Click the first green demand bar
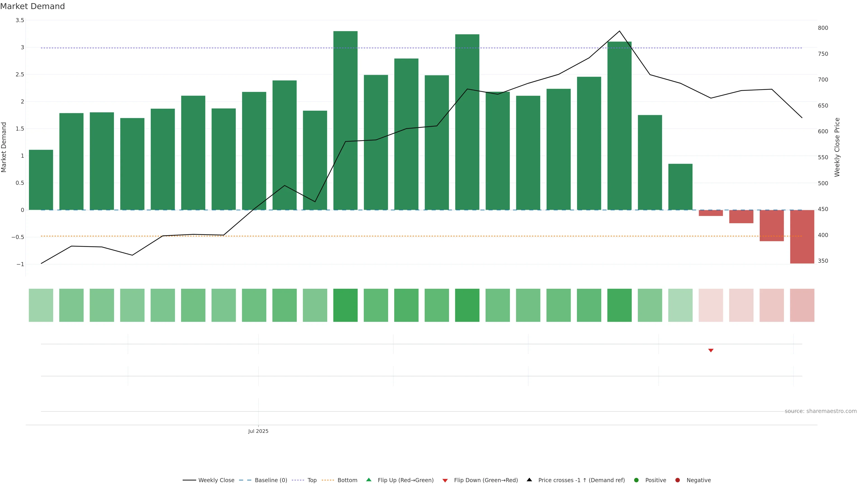This screenshot has height=488, width=868. pyautogui.click(x=41, y=180)
